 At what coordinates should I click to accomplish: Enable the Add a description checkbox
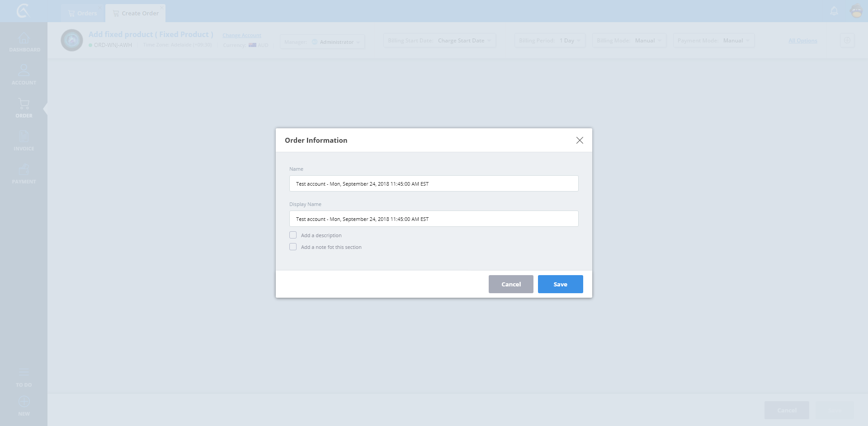coord(293,235)
